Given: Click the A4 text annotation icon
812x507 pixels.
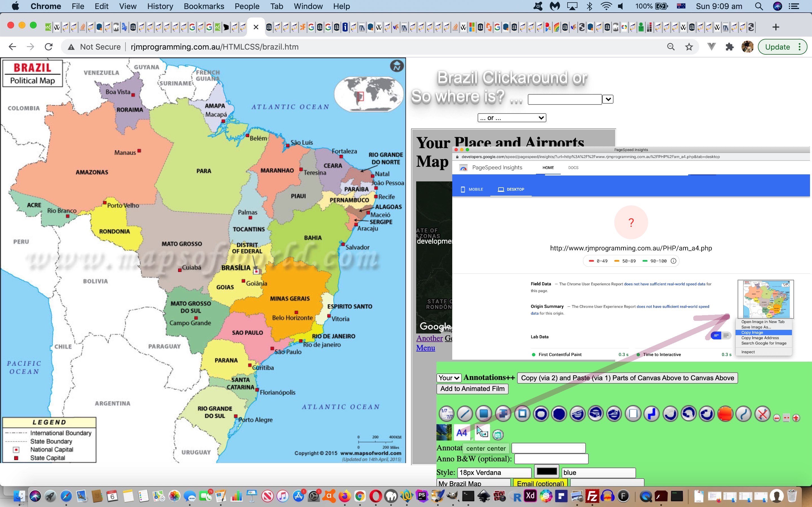Looking at the screenshot, I should 462,433.
